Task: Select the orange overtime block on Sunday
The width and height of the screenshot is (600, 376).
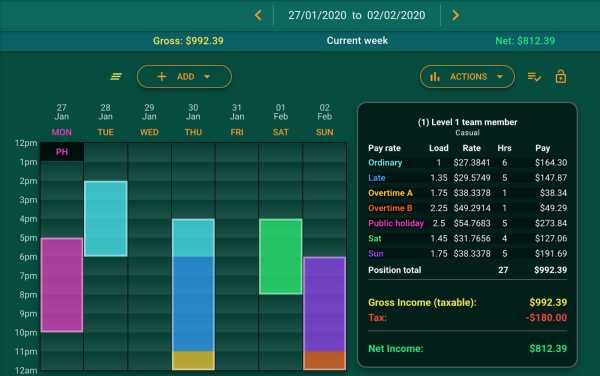Action: click(x=324, y=361)
